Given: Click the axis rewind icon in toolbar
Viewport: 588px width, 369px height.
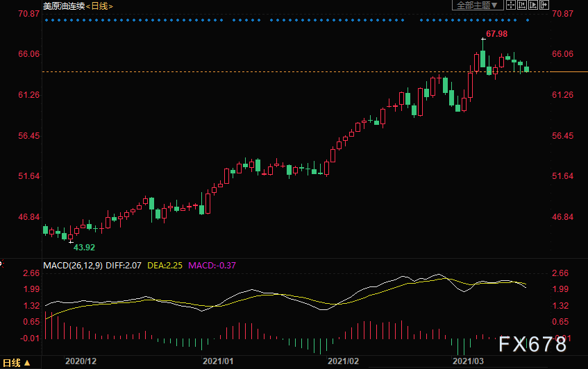Looking at the screenshot, I should click(521, 6).
